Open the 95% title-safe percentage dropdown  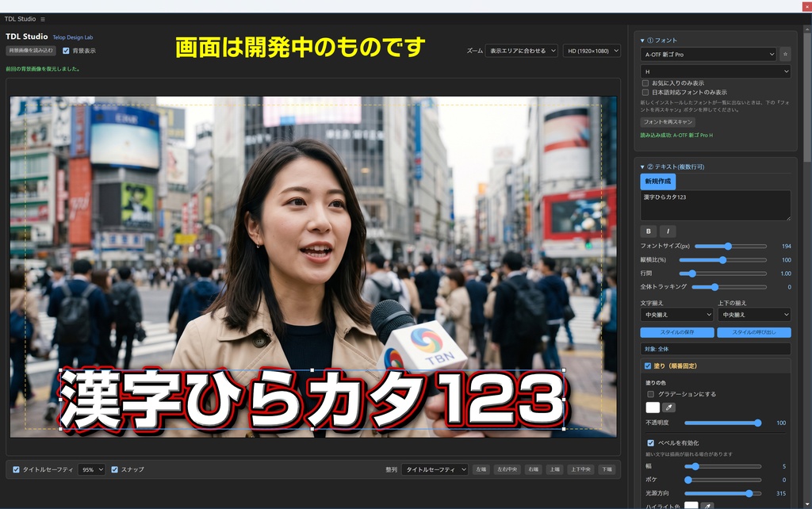[92, 469]
